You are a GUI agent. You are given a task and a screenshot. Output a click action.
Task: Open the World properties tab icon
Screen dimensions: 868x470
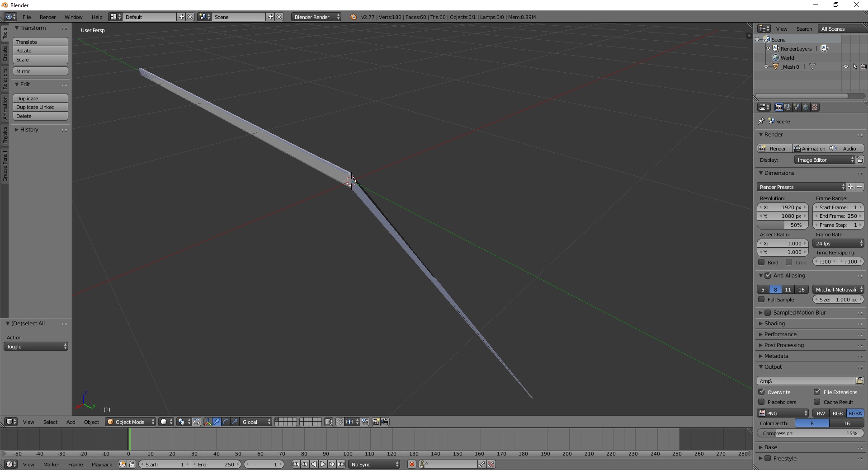[806, 107]
